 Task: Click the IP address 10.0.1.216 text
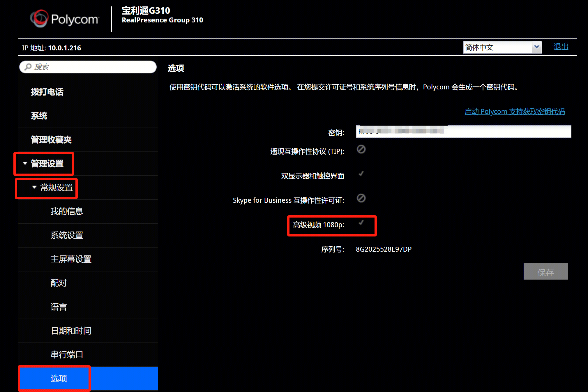click(x=64, y=48)
